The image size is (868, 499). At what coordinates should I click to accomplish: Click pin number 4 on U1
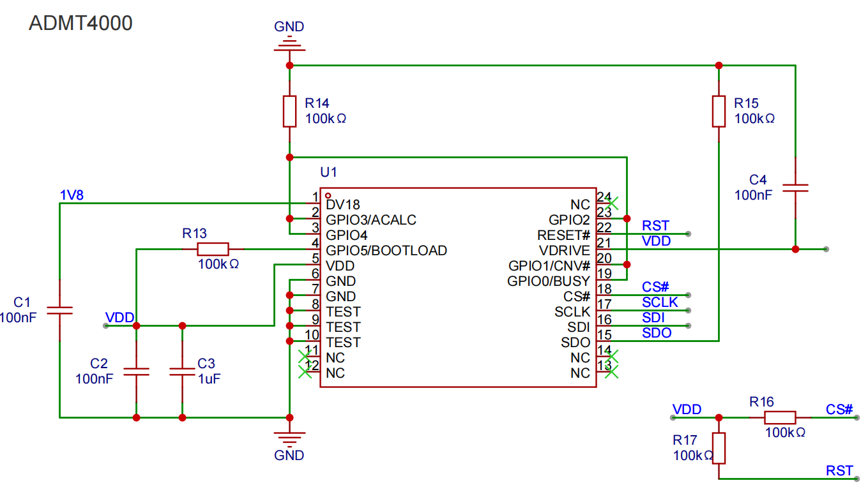tap(316, 243)
